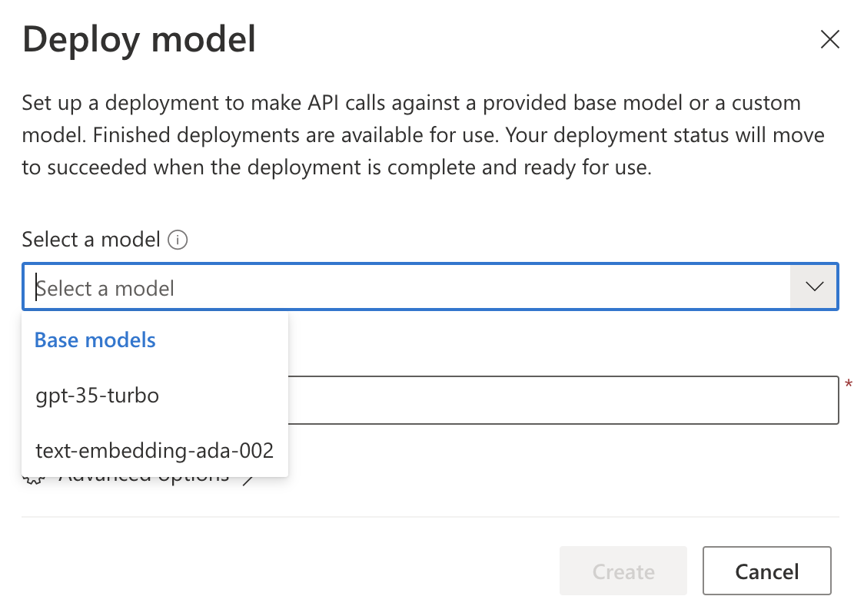The height and width of the screenshot is (616, 864).
Task: Click the Base models group heading
Action: pyautogui.click(x=94, y=339)
